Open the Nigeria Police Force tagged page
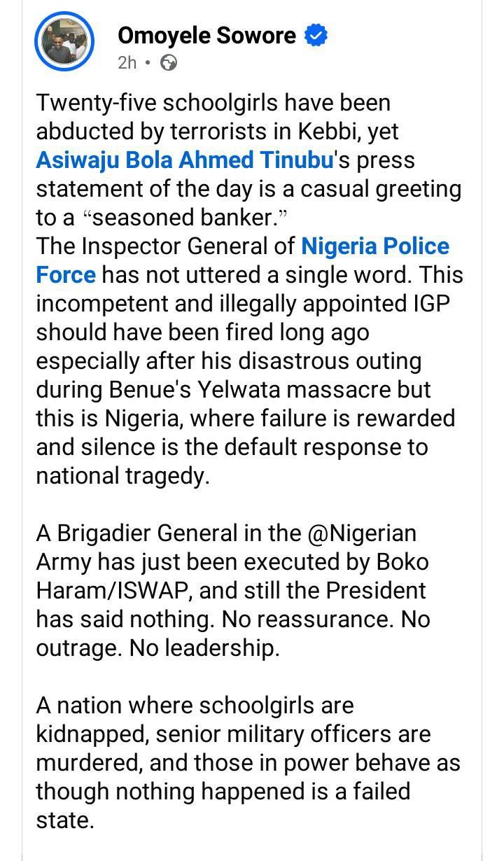 [375, 246]
